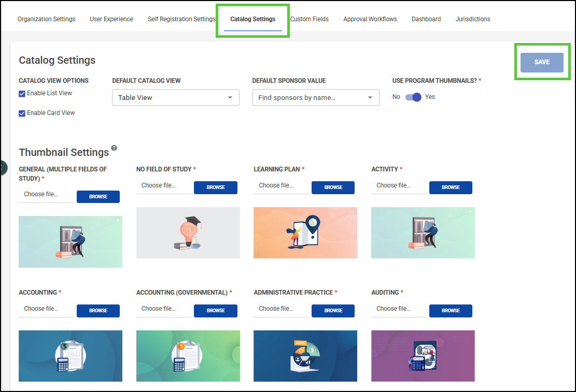Image resolution: width=576 pixels, height=392 pixels.
Task: Expand the collapsed side panel handle on the left edge
Action: [x=3, y=168]
